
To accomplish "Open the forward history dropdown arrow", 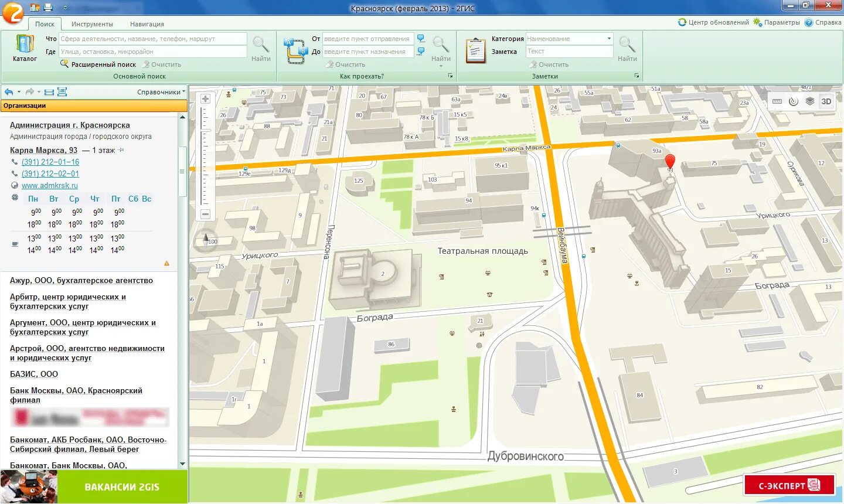I will tap(39, 92).
